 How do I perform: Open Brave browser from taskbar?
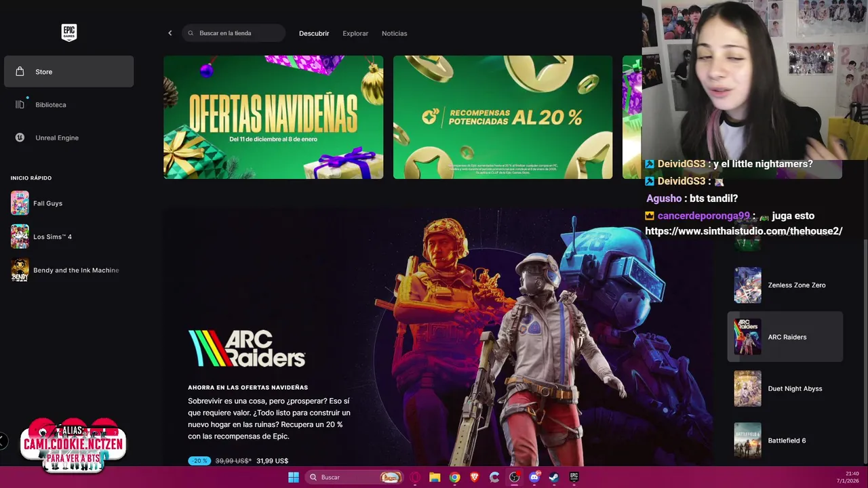click(x=475, y=477)
